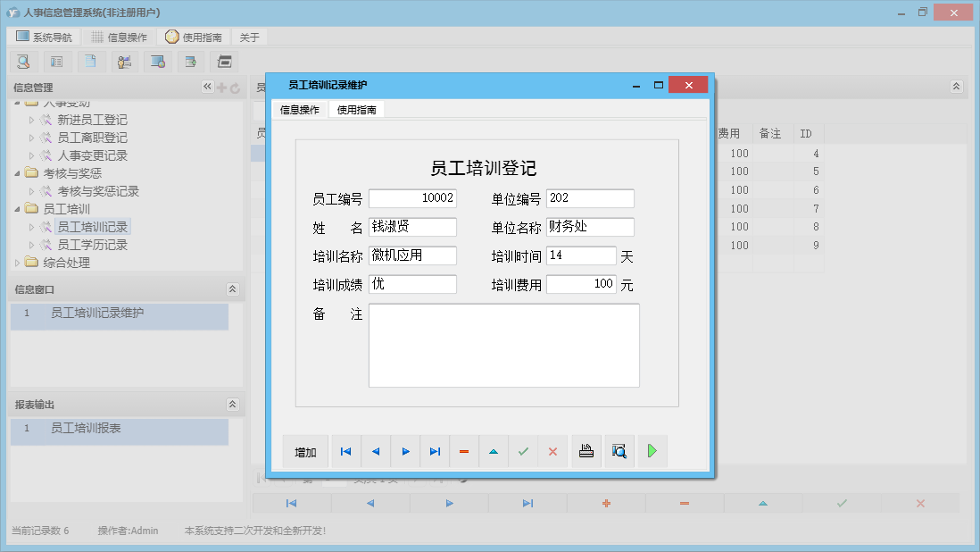Open the monitor/display icon on the main toolbar

[158, 62]
